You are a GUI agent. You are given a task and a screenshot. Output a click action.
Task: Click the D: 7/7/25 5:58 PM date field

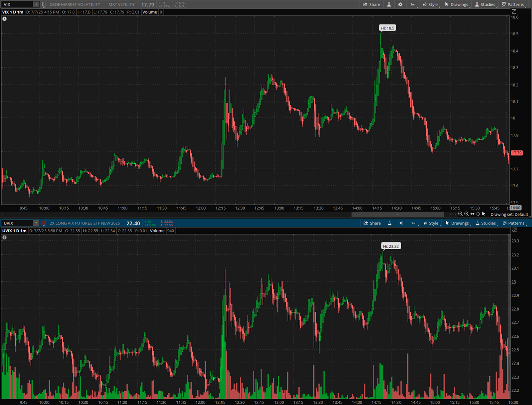tap(46, 231)
